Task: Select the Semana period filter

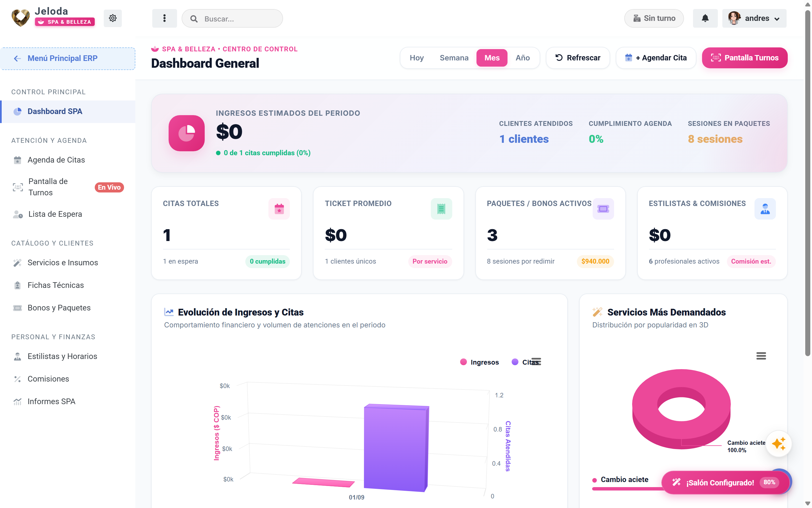Action: pyautogui.click(x=454, y=58)
